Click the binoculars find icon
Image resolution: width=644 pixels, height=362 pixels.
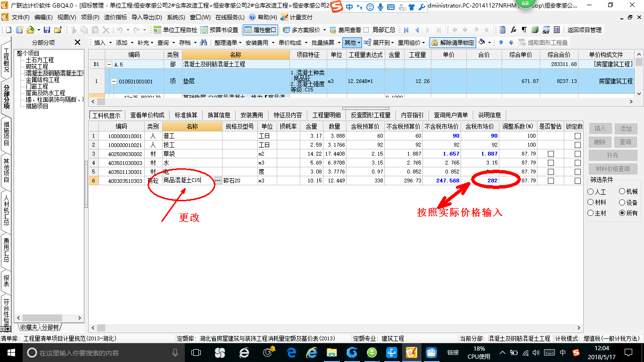pyautogui.click(x=204, y=42)
